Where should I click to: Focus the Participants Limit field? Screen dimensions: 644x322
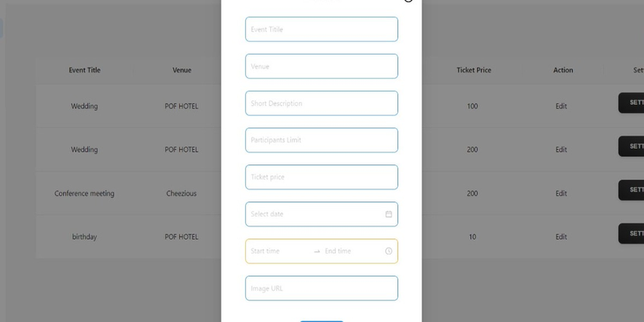tap(321, 140)
